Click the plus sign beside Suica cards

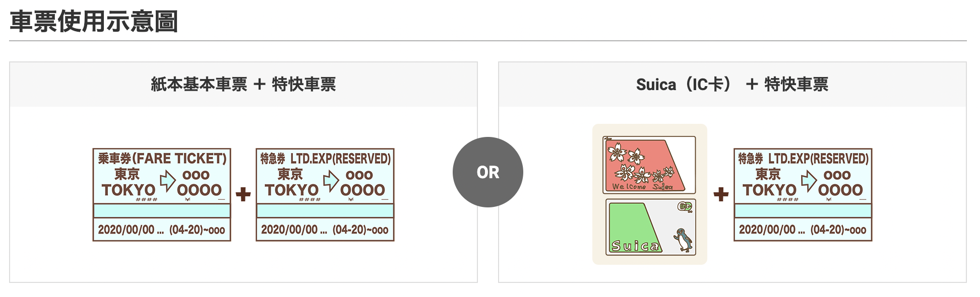tap(721, 194)
